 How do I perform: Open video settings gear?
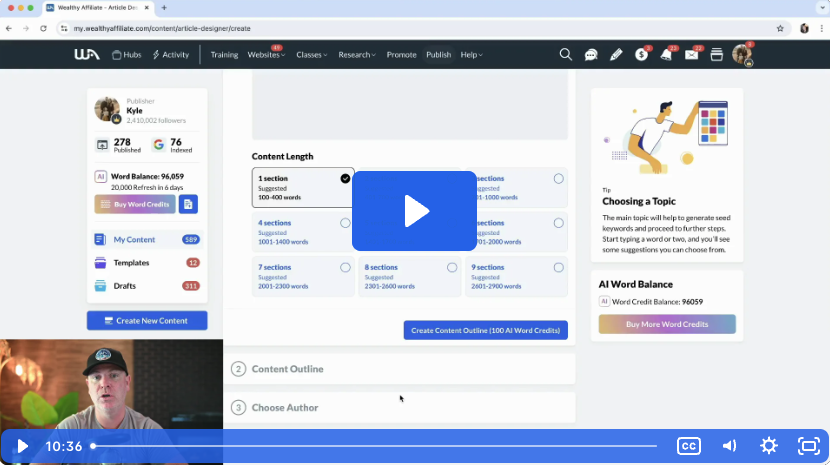(769, 446)
